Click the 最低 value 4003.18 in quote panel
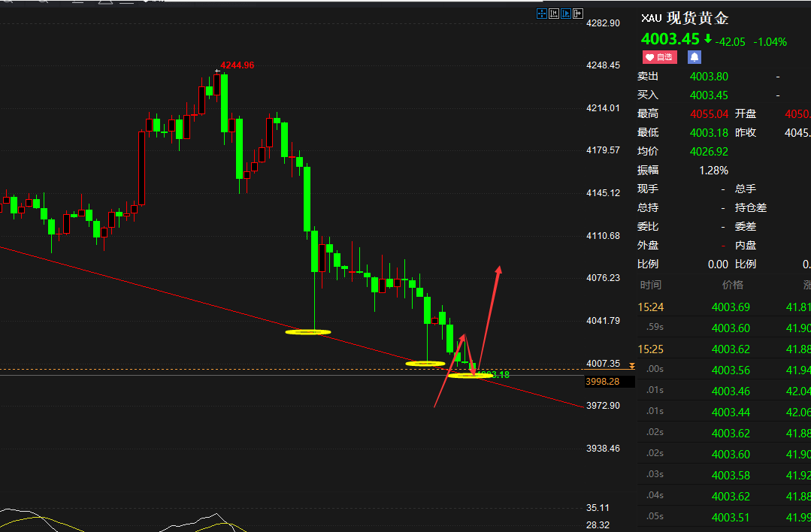Screen dimensions: 811x532 pos(709,133)
